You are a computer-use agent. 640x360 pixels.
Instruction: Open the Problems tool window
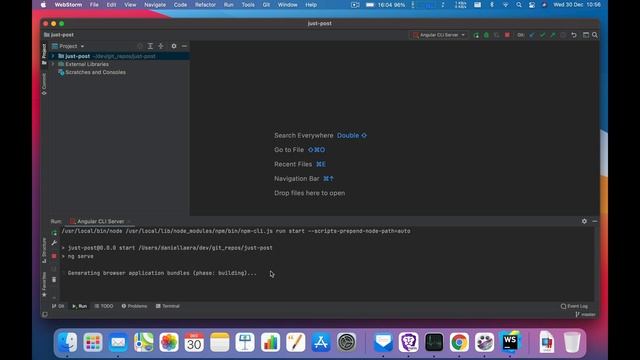point(134,306)
